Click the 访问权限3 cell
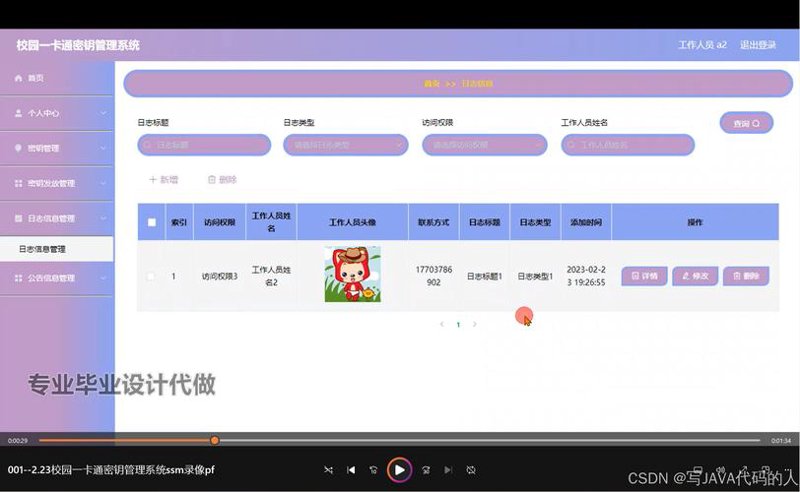800x492 pixels. 219,276
